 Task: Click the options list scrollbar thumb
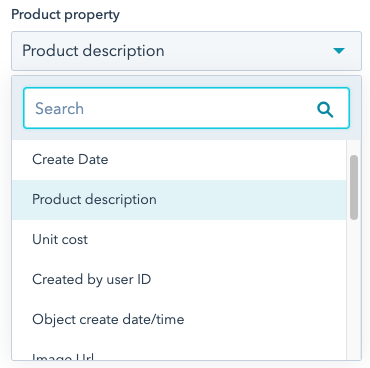[354, 187]
